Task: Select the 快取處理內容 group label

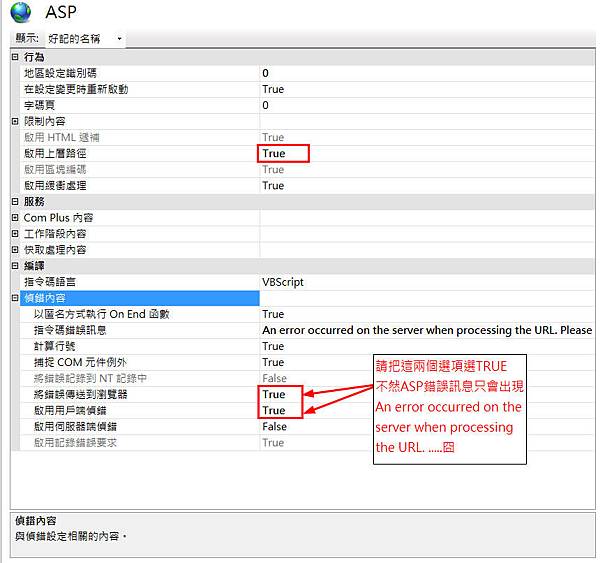Action: click(x=55, y=250)
